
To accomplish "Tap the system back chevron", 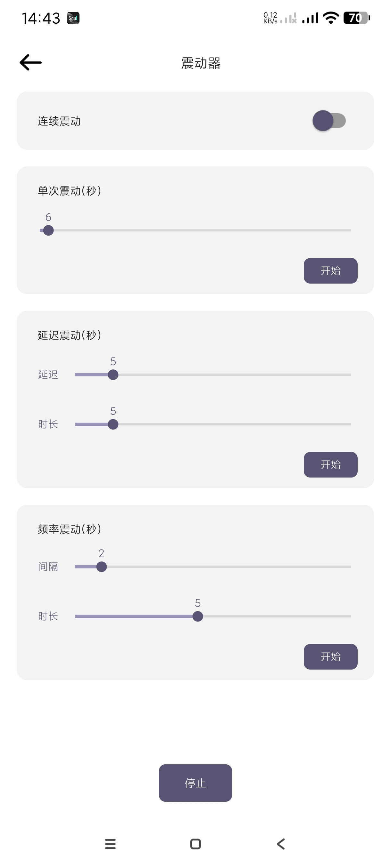I will 281,844.
